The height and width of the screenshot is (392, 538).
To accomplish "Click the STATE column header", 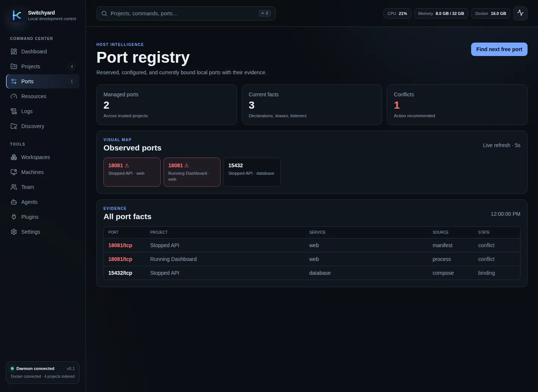I will (x=484, y=232).
